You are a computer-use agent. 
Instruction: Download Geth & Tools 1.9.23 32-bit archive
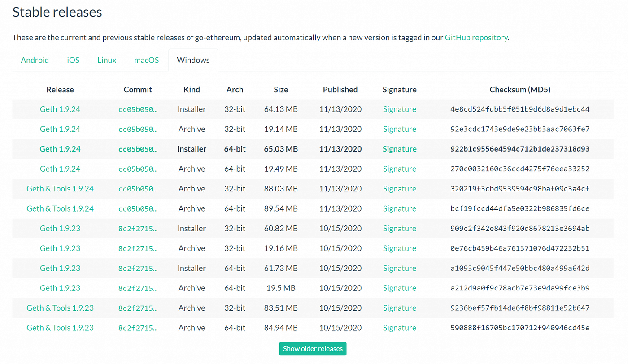coord(60,308)
